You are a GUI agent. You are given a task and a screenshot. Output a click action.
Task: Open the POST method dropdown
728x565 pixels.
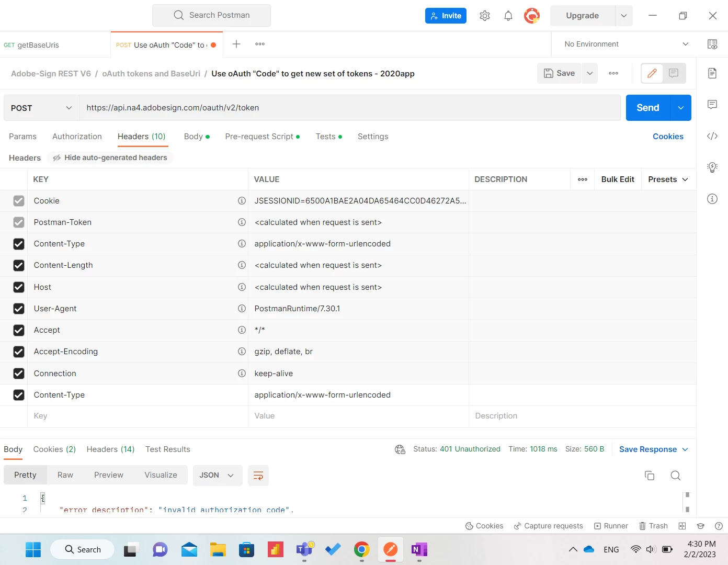click(x=41, y=108)
